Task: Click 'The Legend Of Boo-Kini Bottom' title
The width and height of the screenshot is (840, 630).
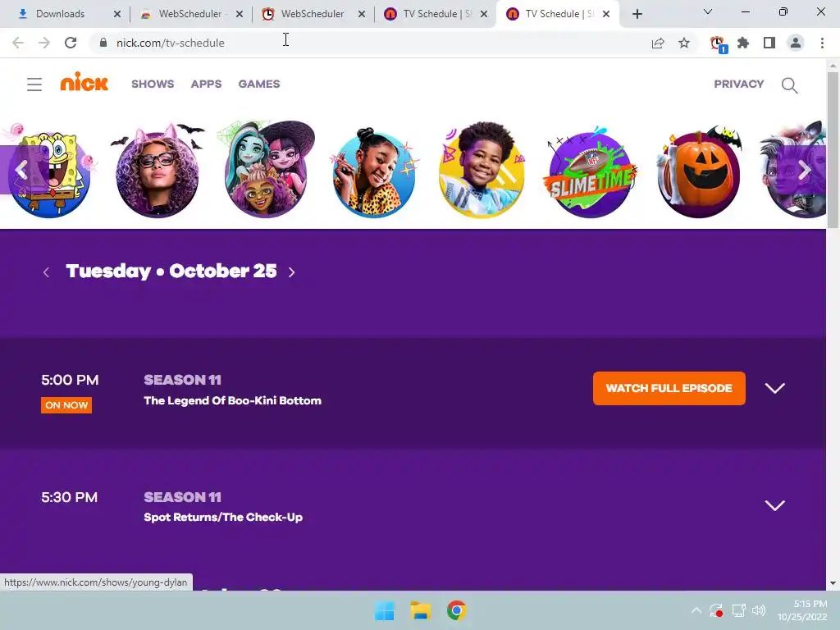Action: point(232,400)
